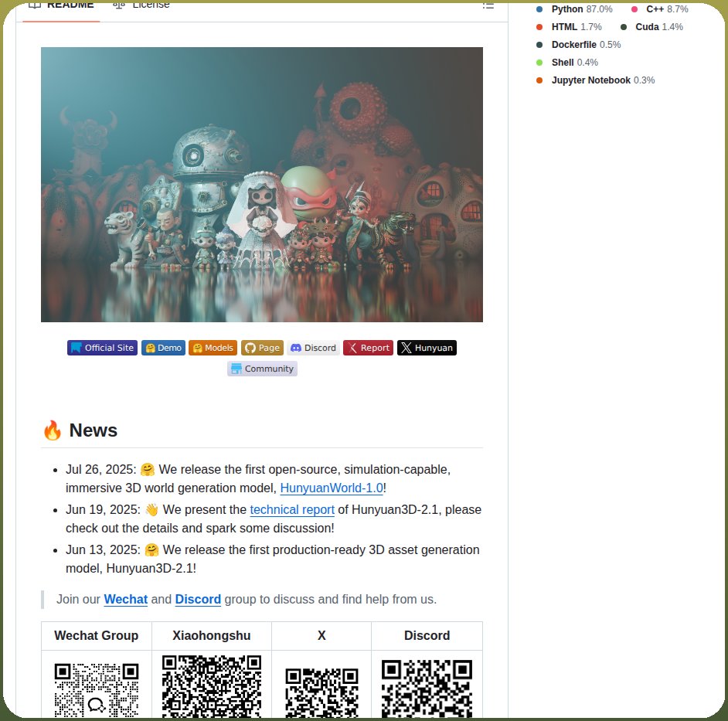Click the Jun 19, 2025 news item

coord(274,519)
